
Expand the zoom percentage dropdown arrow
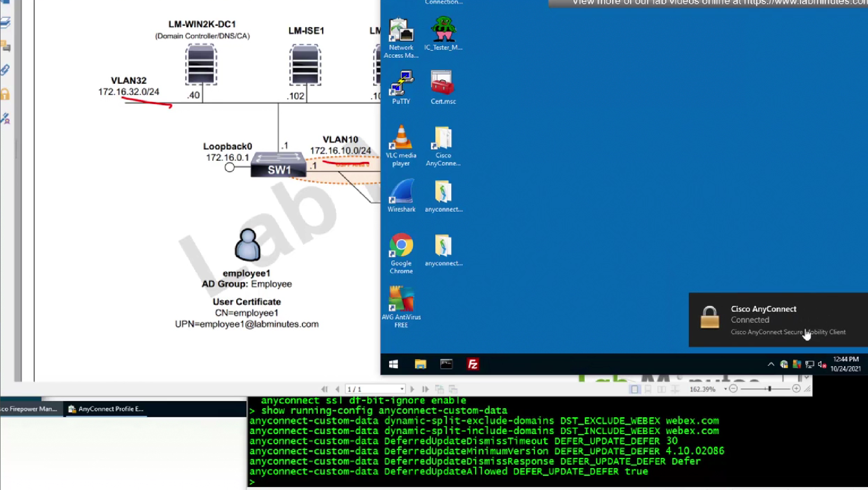[725, 389]
